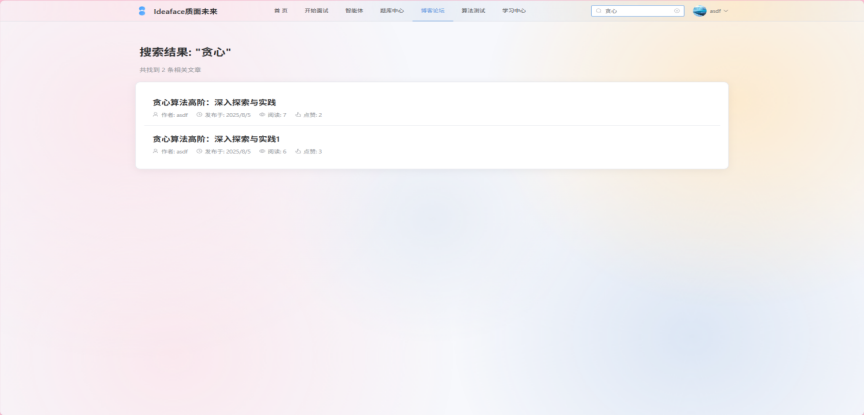This screenshot has width=864, height=416.
Task: Select the 题库中心 navigation tab
Action: [392, 11]
